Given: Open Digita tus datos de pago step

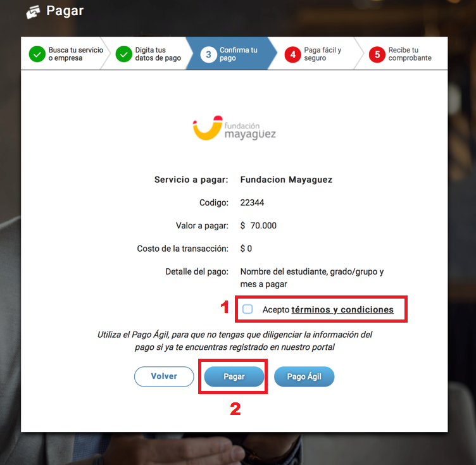Looking at the screenshot, I should point(149,53).
